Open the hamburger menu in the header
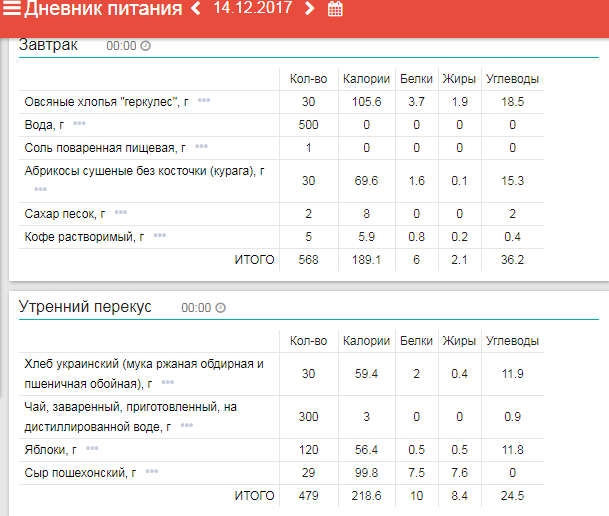This screenshot has height=516, width=609. click(11, 10)
